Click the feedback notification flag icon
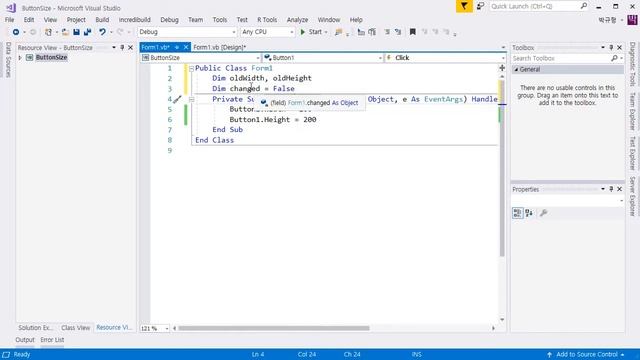Image resolution: width=640 pixels, height=360 pixels. (464, 6)
